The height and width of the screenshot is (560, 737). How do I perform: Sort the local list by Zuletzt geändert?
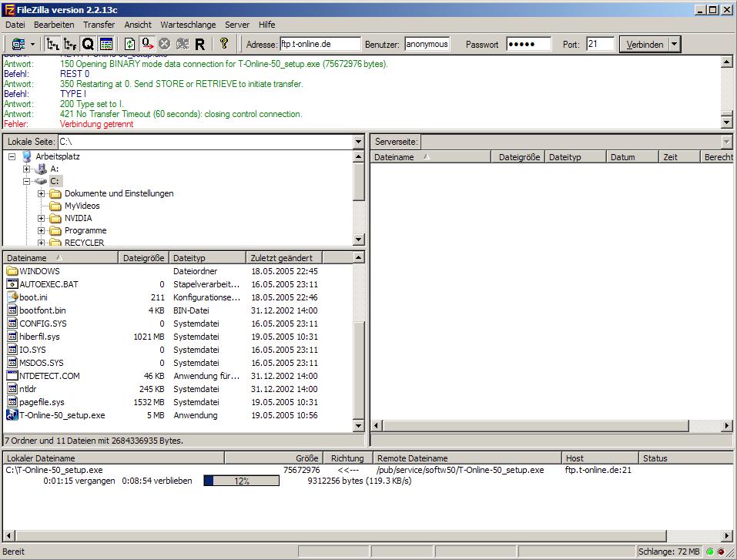click(284, 258)
